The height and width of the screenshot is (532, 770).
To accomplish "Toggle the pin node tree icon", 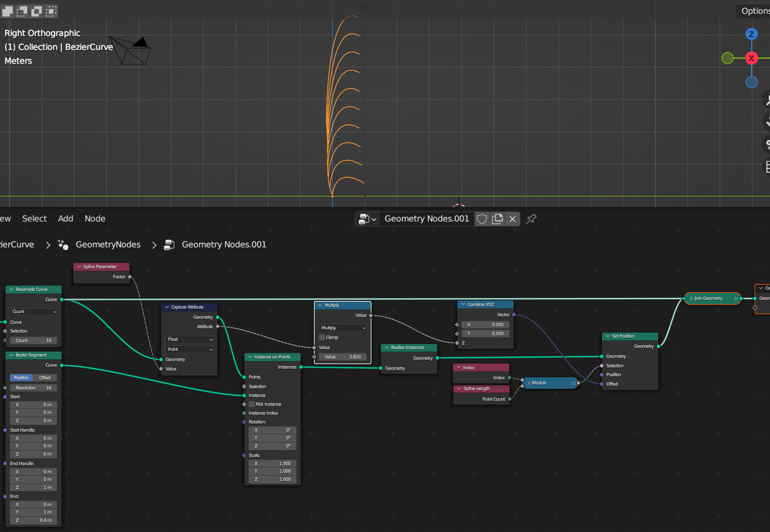I will (531, 219).
